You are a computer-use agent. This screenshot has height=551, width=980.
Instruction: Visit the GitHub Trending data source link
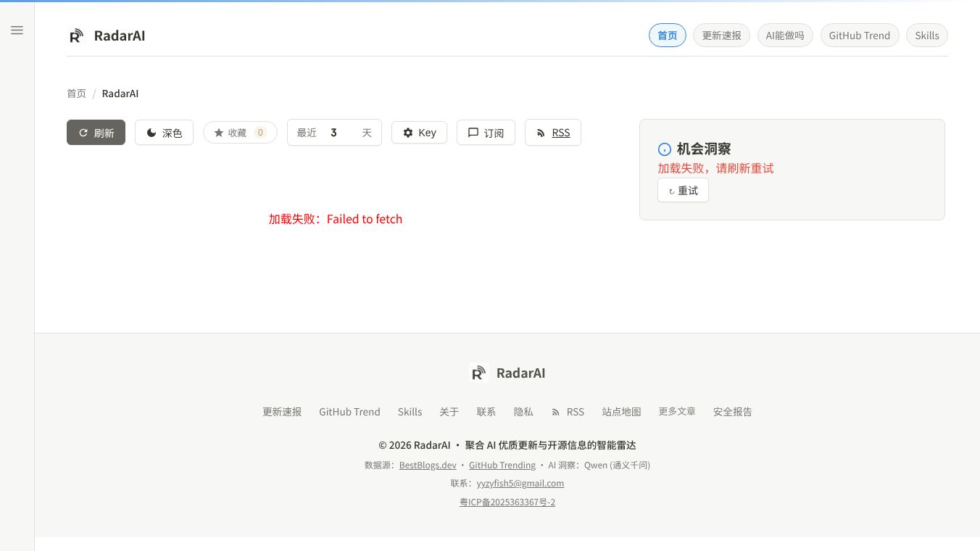[x=502, y=465]
